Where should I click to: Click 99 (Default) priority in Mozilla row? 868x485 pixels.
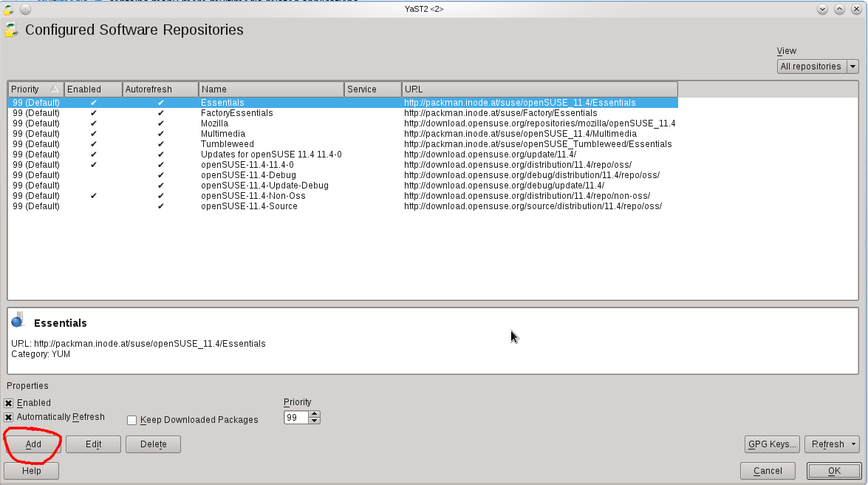(x=36, y=123)
